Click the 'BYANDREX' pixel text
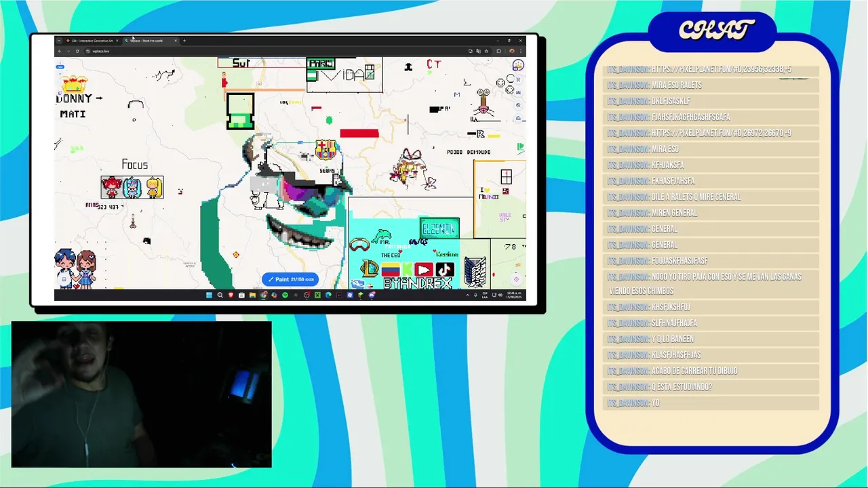 tap(418, 283)
